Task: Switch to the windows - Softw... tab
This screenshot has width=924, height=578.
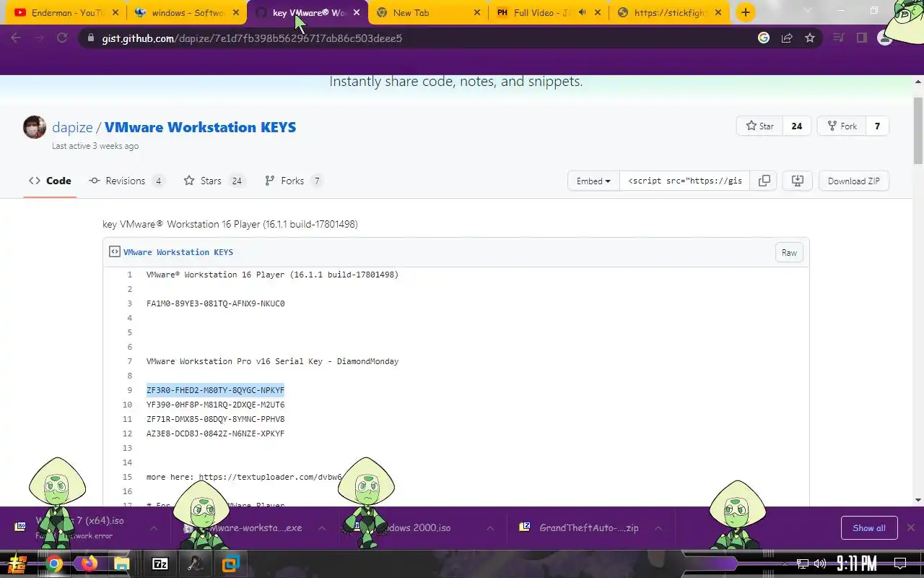Action: 188,12
